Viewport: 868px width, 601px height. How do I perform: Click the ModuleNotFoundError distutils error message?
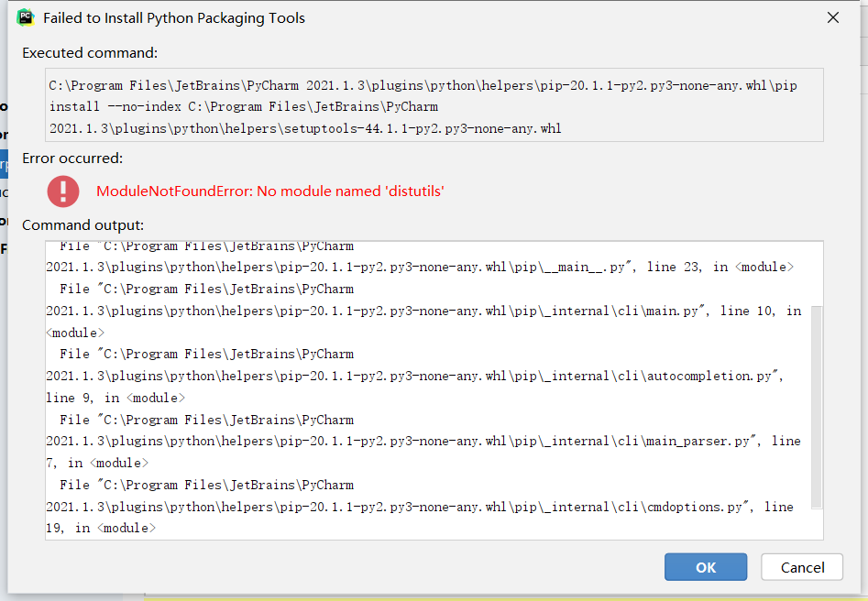point(269,191)
